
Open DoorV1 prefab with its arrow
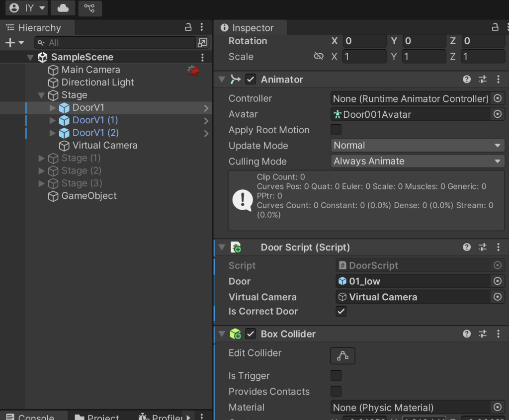click(206, 108)
